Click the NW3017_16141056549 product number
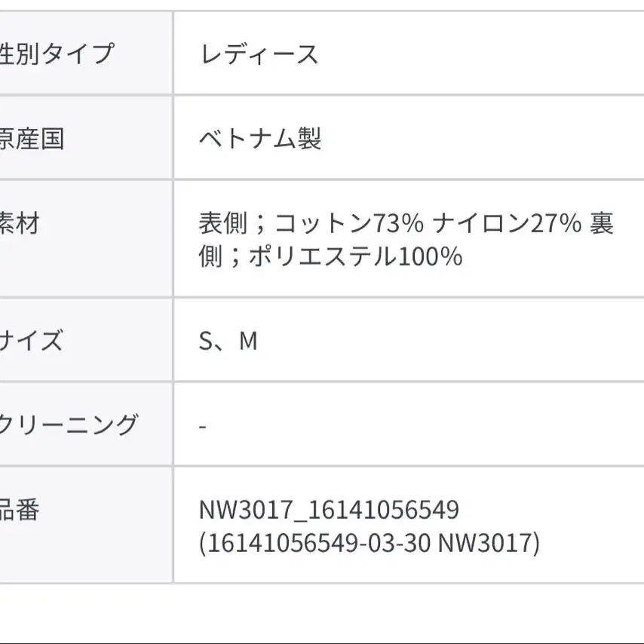Image resolution: width=644 pixels, height=644 pixels. click(x=329, y=511)
